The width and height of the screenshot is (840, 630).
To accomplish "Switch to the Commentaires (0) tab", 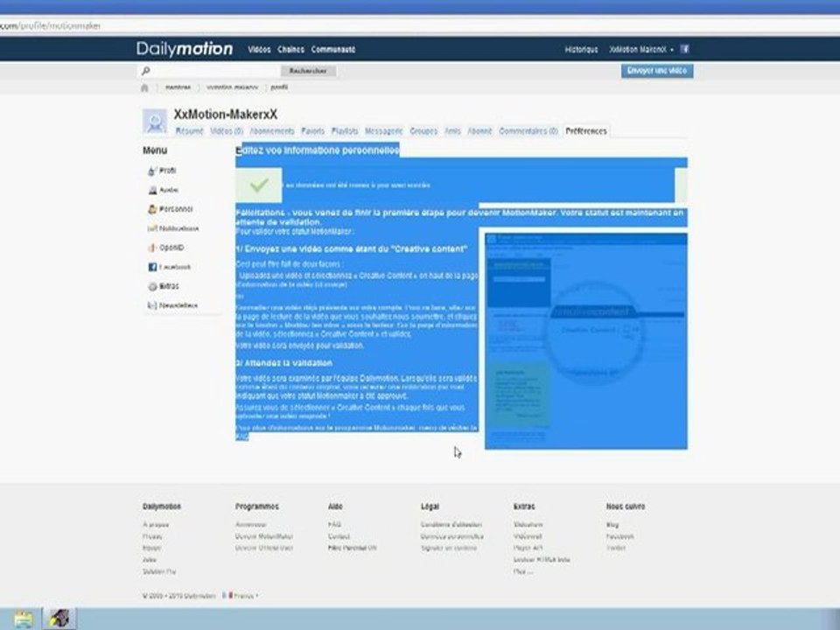I will (528, 130).
